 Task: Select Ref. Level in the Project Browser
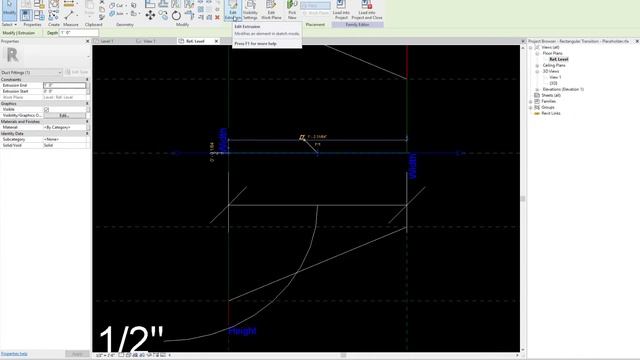559,59
